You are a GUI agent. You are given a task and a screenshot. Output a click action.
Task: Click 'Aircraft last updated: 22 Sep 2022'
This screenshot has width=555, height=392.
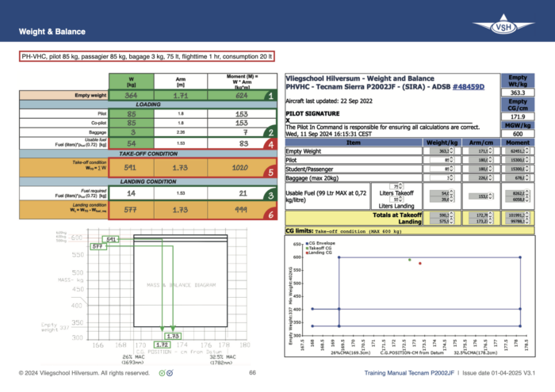pyautogui.click(x=329, y=101)
